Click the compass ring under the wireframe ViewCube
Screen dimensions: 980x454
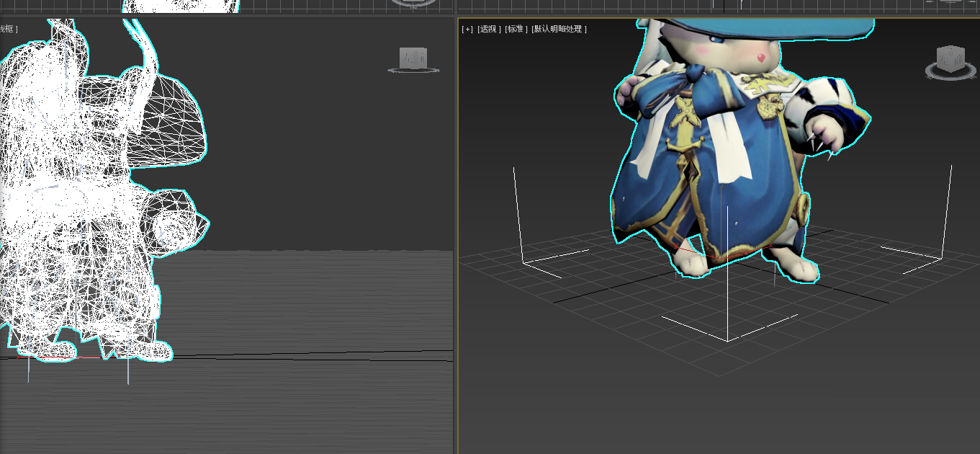point(413,71)
